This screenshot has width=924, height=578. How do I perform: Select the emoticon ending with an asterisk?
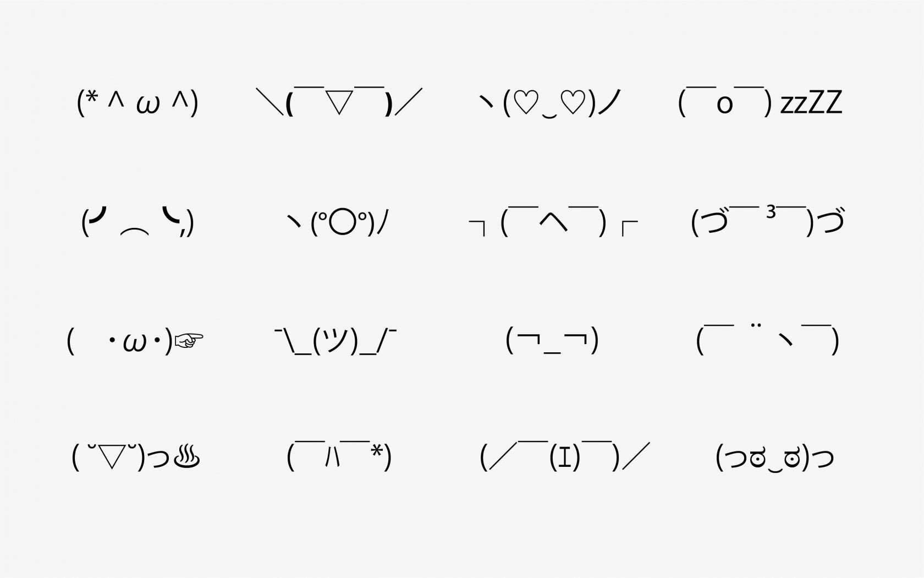click(x=339, y=456)
